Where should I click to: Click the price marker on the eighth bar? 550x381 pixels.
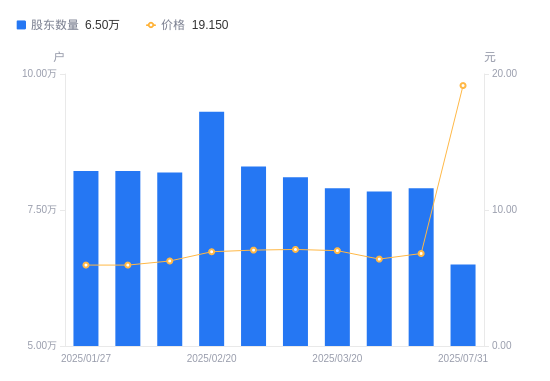[x=379, y=259]
